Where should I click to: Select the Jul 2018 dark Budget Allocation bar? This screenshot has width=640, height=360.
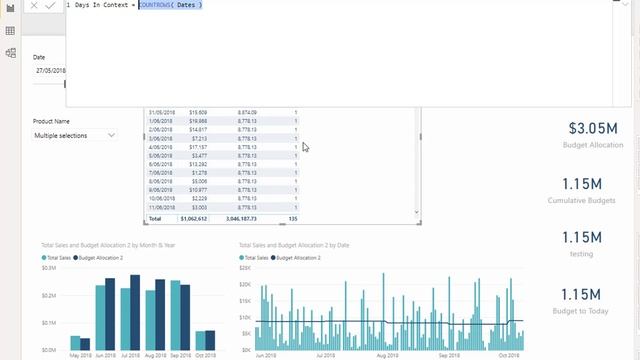(135, 313)
